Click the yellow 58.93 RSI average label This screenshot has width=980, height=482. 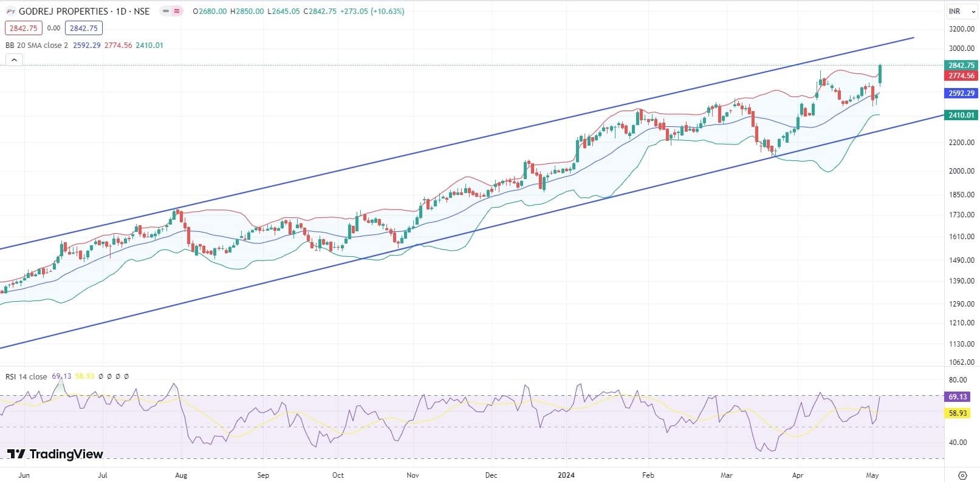pos(958,413)
